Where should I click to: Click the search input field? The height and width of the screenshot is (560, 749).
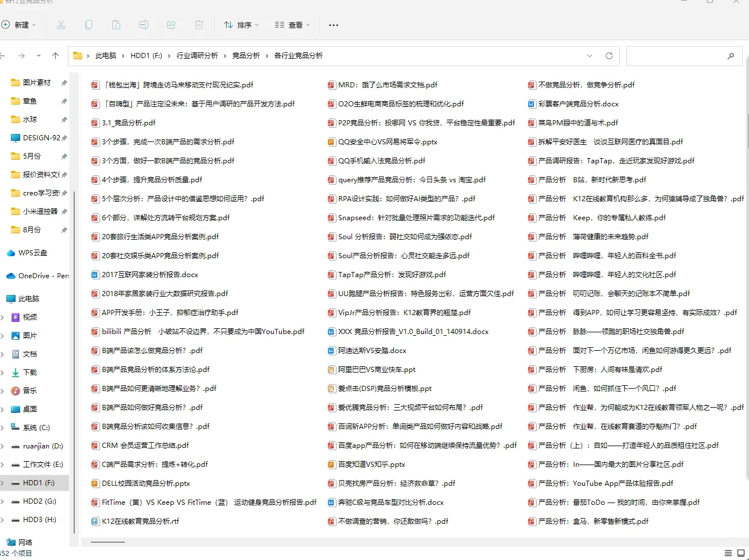click(676, 56)
